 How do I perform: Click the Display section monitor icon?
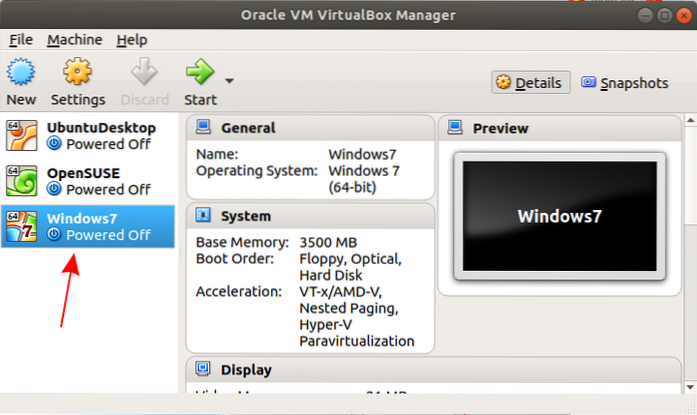coord(203,370)
